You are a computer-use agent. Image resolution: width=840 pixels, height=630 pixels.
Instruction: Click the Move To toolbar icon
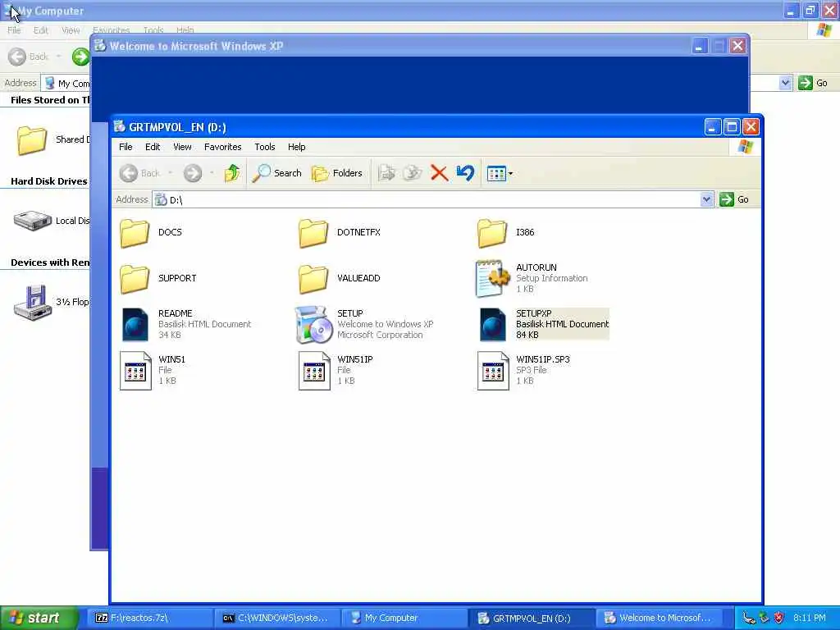point(387,173)
